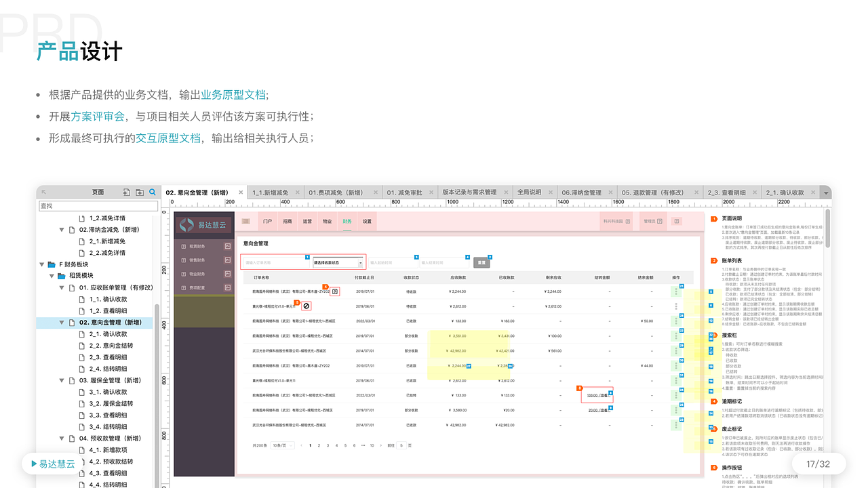Click the 科兴科技园 button in the header

616,221
